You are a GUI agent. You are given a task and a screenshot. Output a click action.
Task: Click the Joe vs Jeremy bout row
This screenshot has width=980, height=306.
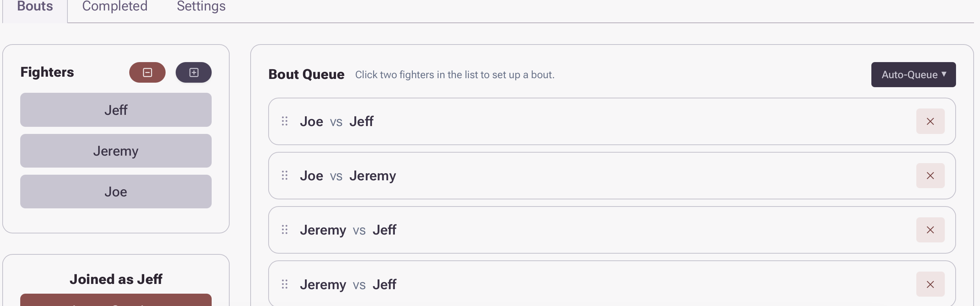tap(609, 175)
